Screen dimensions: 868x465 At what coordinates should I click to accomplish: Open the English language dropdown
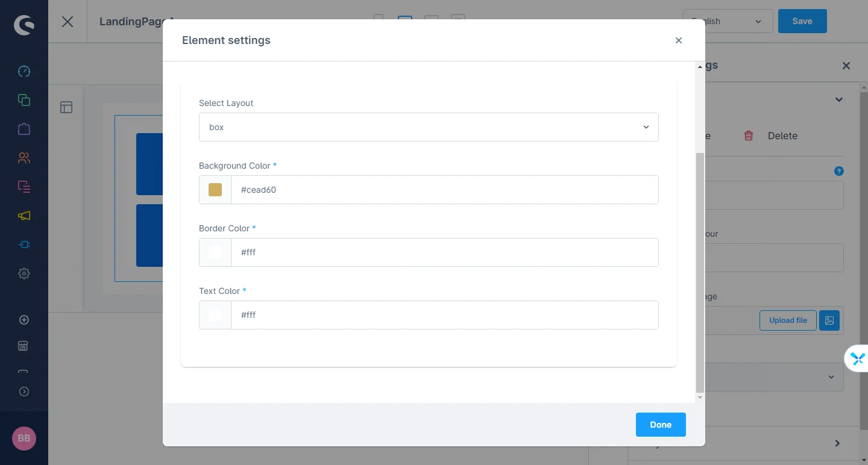coord(728,21)
